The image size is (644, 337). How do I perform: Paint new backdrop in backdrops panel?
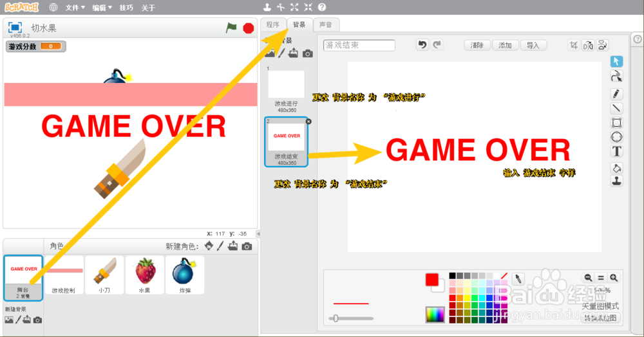tap(281, 53)
